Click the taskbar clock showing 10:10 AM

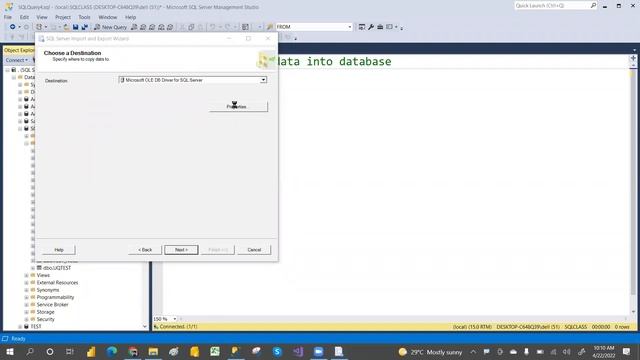click(x=604, y=352)
